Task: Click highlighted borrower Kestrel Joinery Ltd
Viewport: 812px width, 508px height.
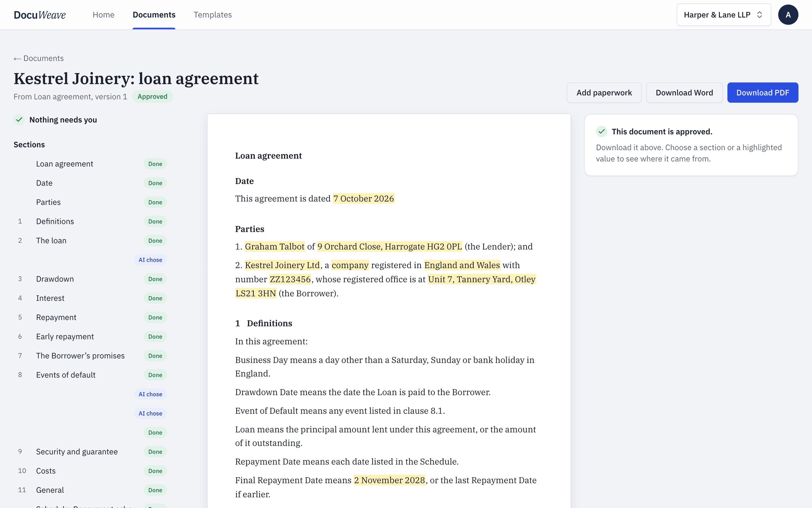Action: coord(282,266)
